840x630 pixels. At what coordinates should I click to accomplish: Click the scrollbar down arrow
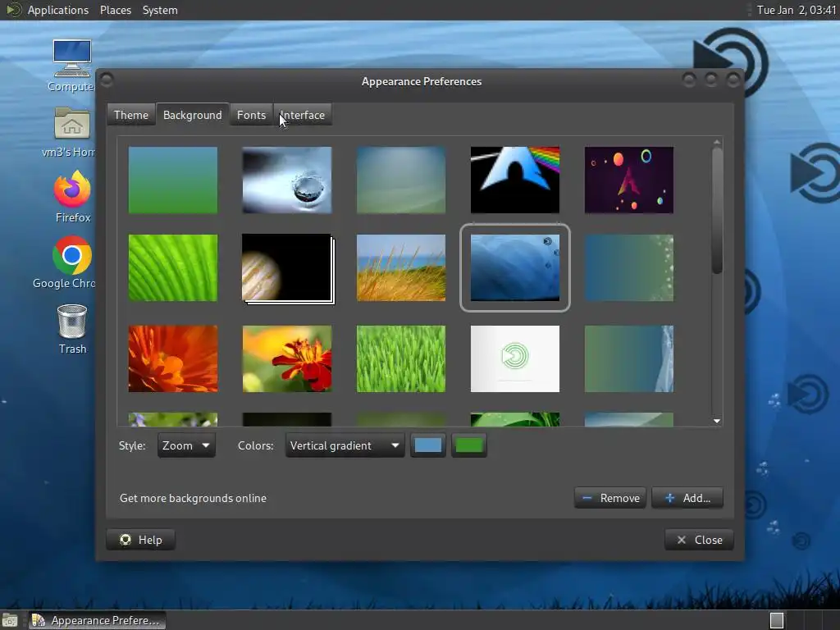point(717,421)
